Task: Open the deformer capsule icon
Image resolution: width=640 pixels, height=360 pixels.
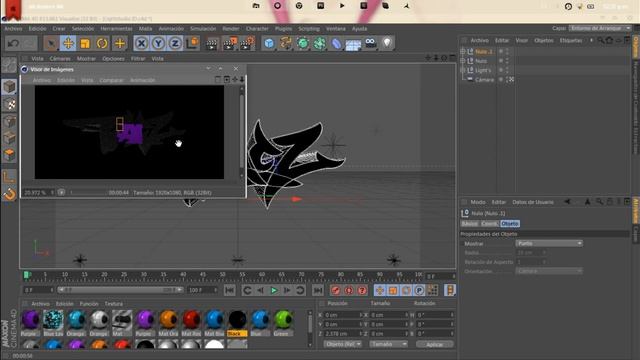Action: pos(336,43)
